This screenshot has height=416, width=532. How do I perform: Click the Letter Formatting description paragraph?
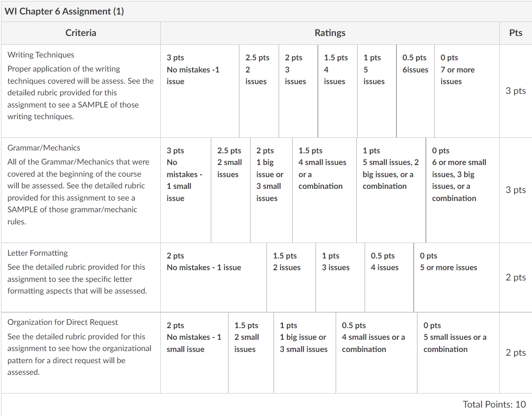(x=77, y=279)
